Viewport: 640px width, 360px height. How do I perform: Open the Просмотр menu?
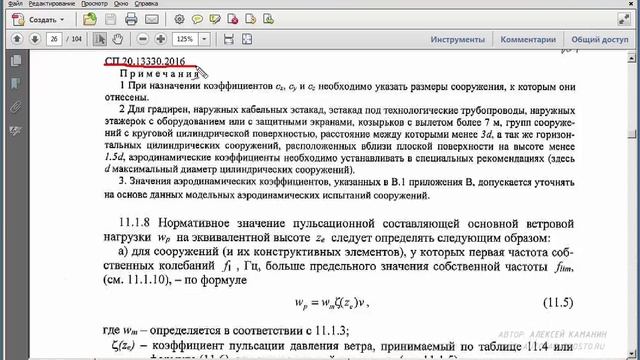point(94,3)
